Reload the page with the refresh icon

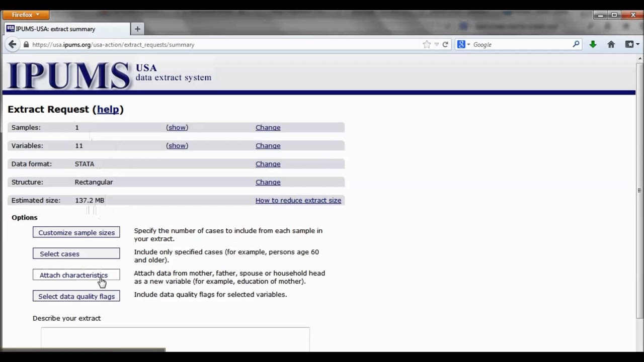pos(445,44)
